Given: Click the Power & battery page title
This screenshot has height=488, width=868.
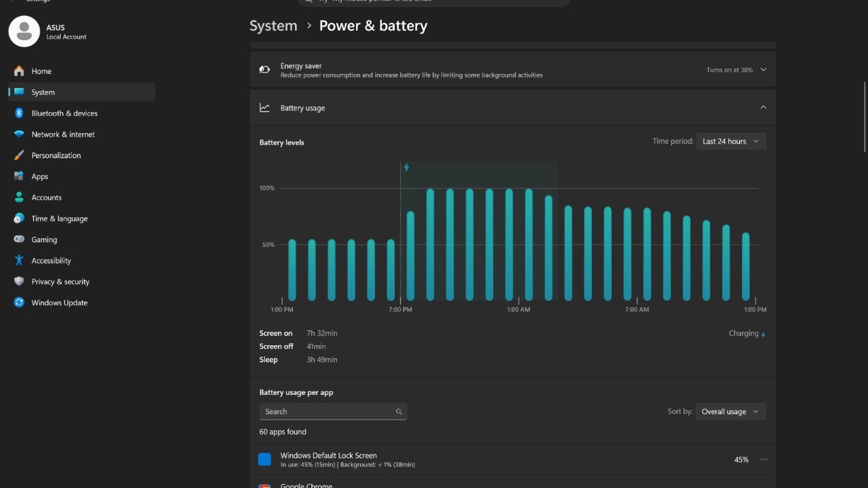Looking at the screenshot, I should (373, 26).
